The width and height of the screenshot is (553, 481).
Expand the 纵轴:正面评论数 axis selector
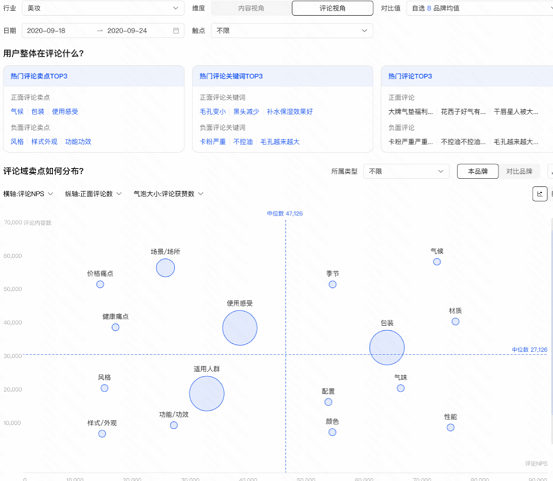93,194
